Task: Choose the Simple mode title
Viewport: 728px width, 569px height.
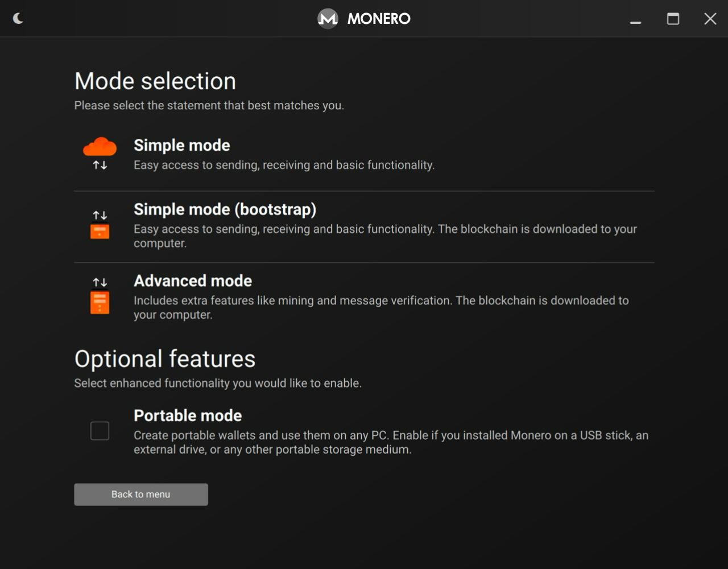Action: click(x=181, y=145)
